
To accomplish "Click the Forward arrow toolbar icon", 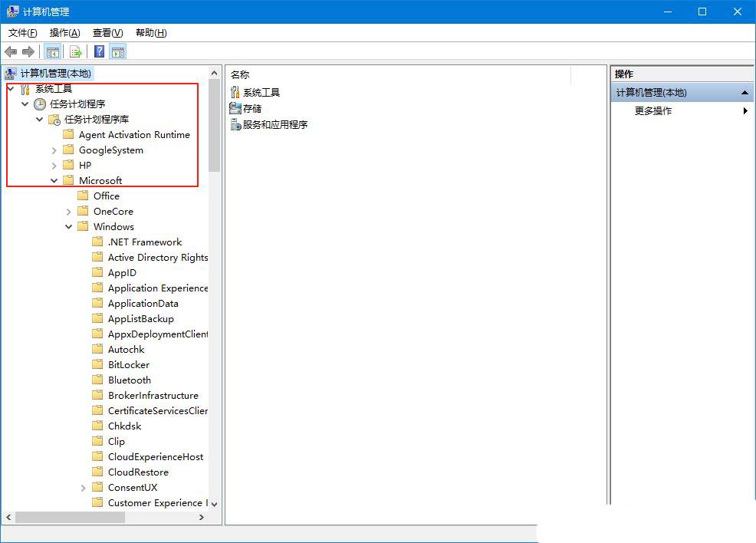I will click(x=28, y=51).
